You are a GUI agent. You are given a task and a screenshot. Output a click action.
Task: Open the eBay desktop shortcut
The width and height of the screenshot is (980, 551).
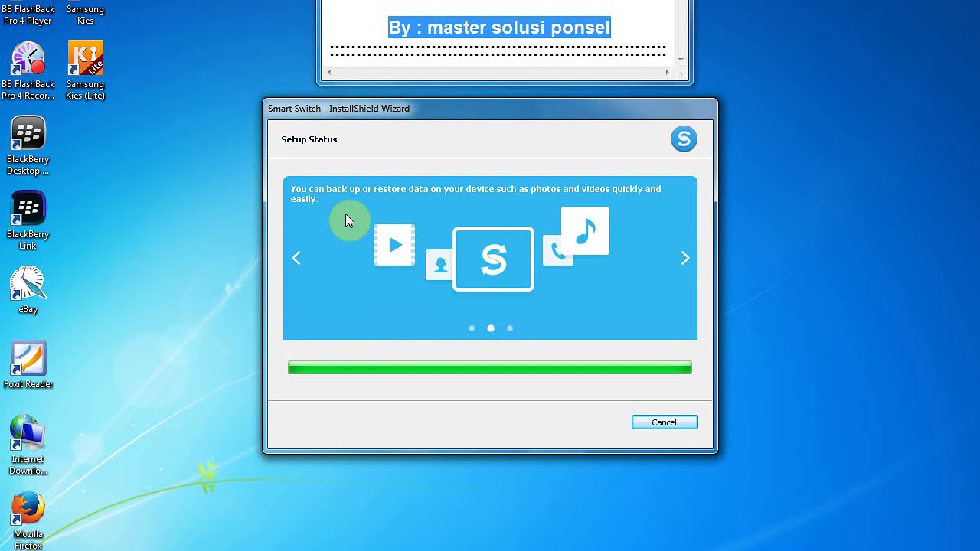click(x=28, y=290)
